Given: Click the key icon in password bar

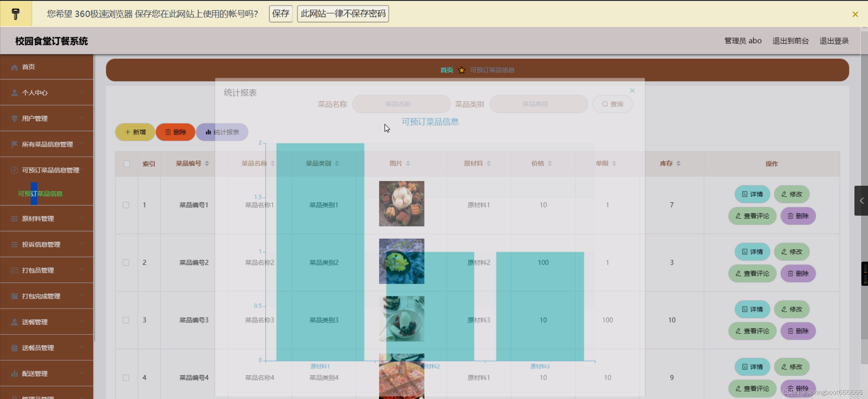Looking at the screenshot, I should [x=16, y=14].
